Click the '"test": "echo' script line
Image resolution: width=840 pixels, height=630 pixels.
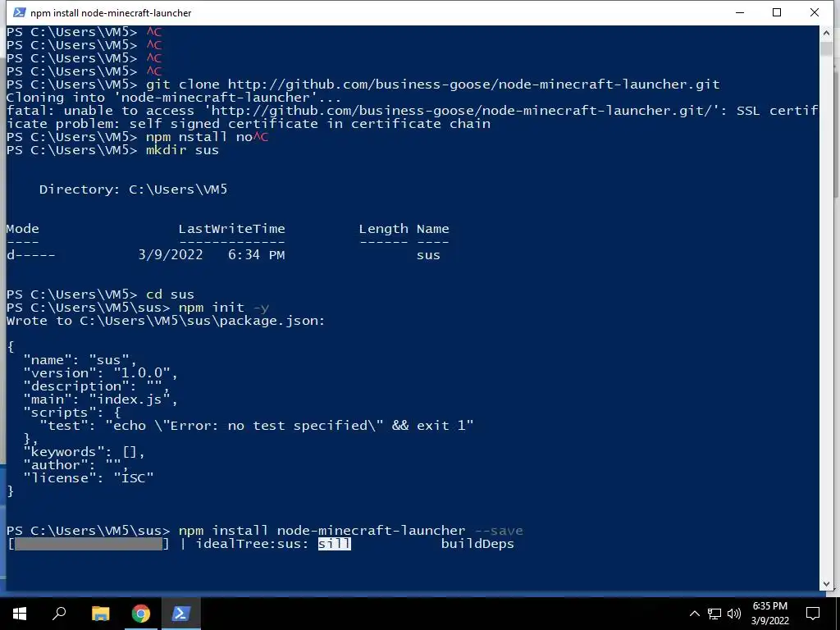[x=257, y=426]
